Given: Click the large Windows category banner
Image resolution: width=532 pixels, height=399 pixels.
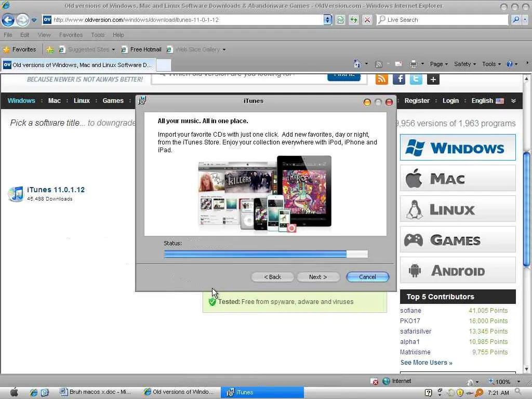Looking at the screenshot, I should tap(458, 147).
